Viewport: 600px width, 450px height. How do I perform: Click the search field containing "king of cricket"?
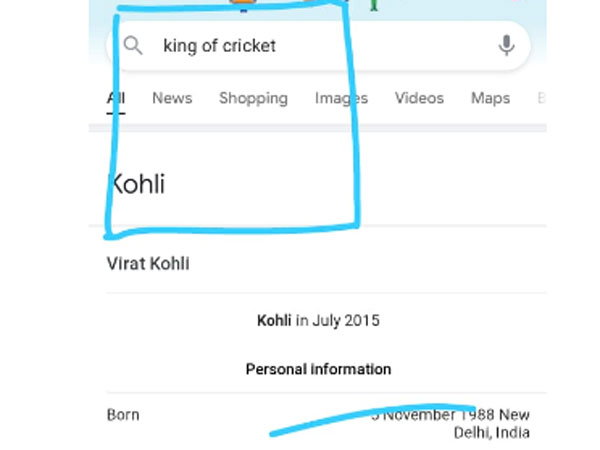tap(220, 46)
